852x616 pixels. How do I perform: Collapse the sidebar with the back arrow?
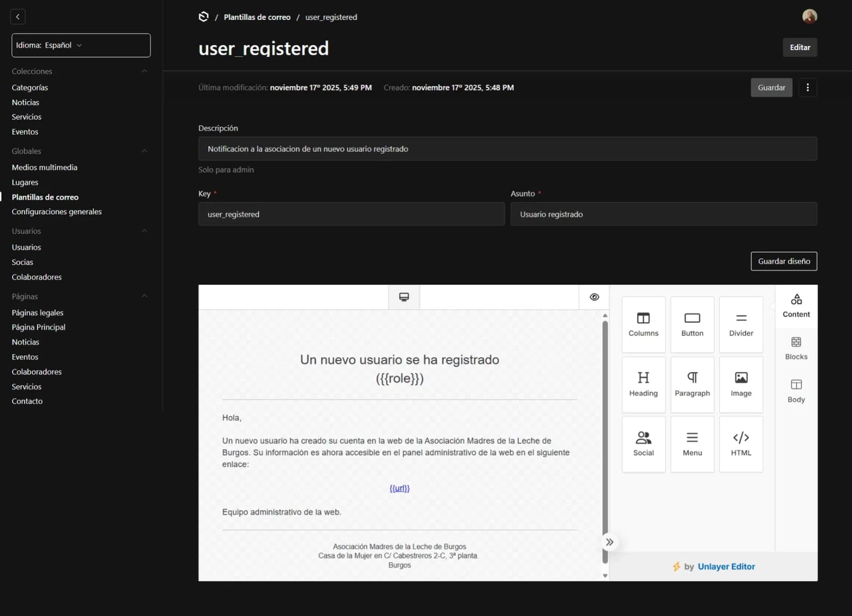pyautogui.click(x=18, y=17)
